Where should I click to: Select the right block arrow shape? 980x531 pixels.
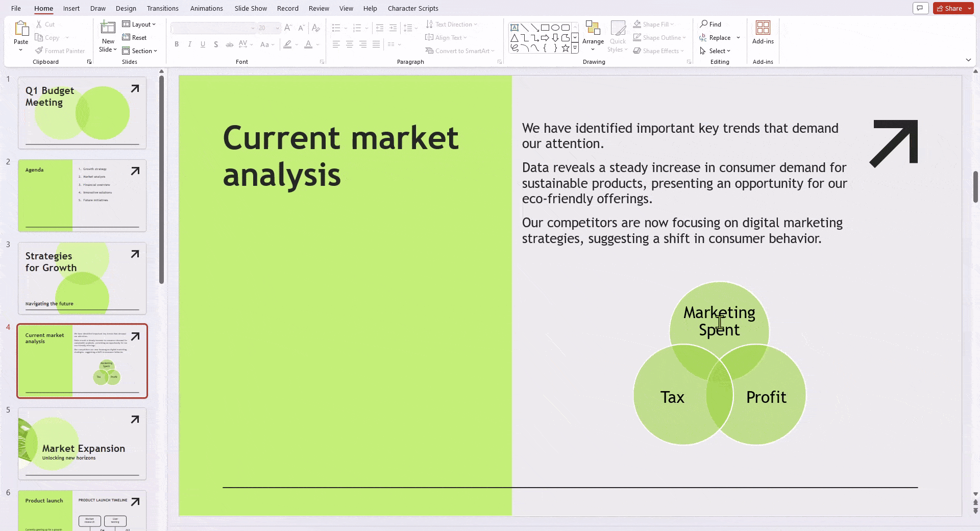(545, 38)
